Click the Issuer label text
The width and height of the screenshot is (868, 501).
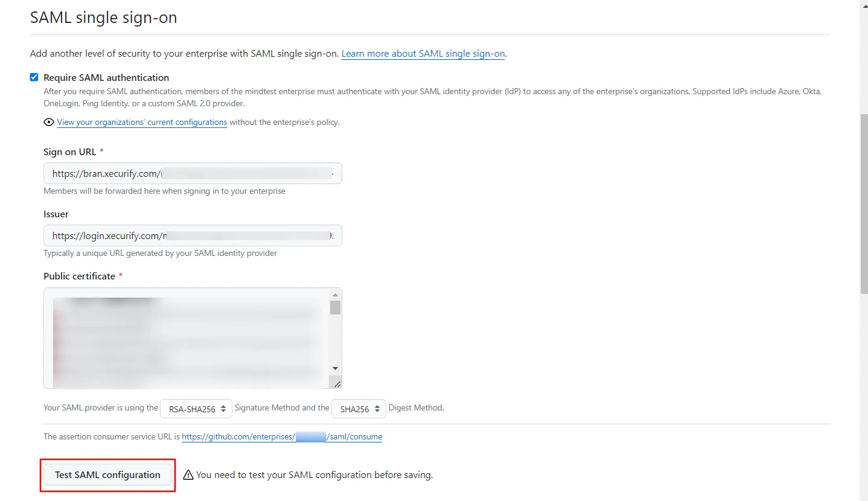click(x=56, y=214)
